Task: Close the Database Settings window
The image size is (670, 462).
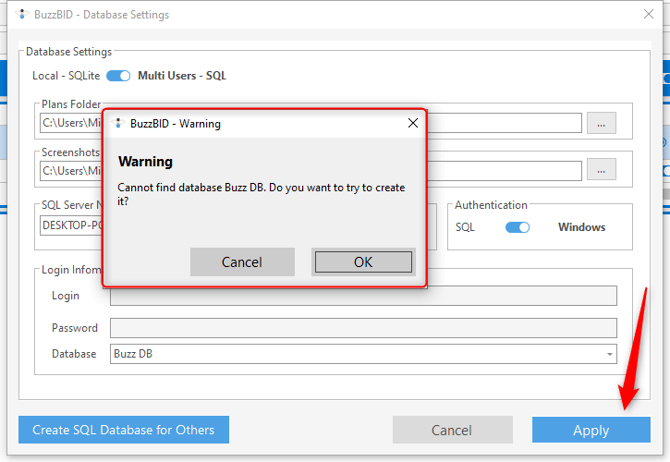Action: click(651, 15)
